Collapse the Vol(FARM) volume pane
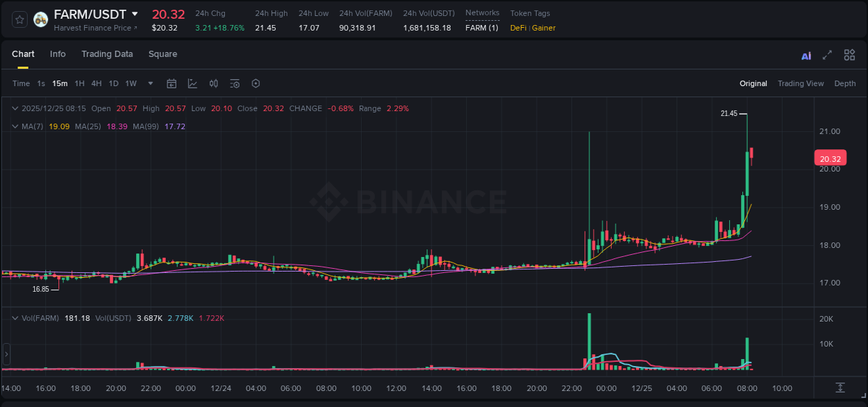Viewport: 868px width, 407px height. (15, 318)
